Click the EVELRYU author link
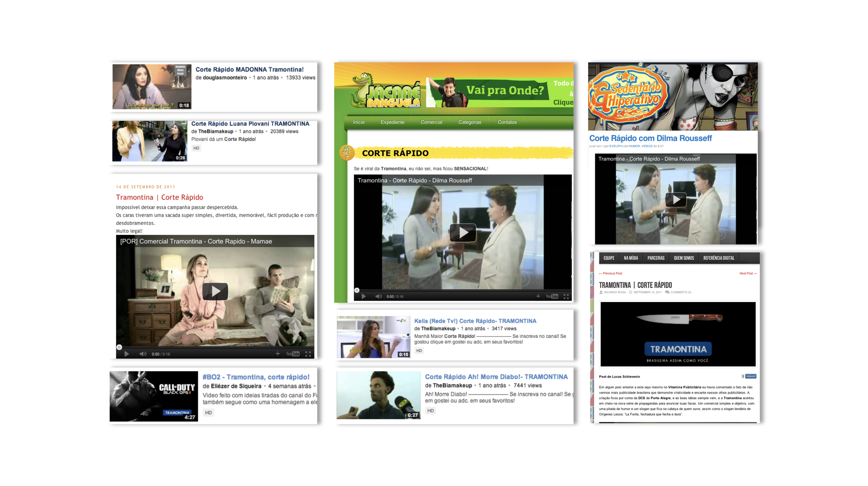The height and width of the screenshot is (486, 868). 616,146
